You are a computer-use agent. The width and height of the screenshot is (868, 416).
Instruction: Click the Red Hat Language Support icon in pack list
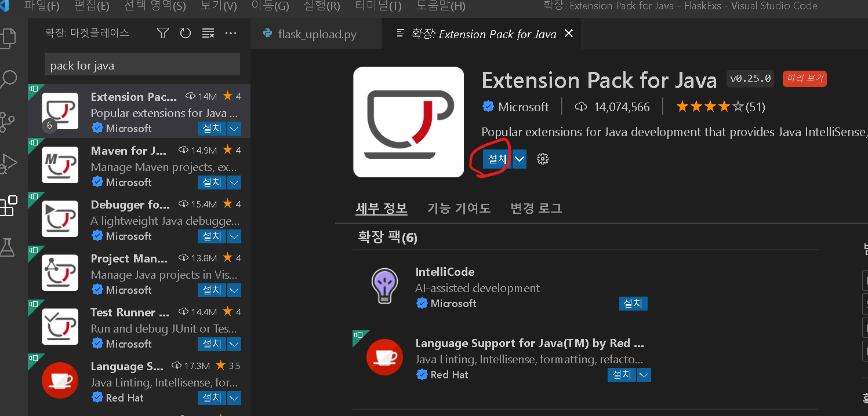385,357
